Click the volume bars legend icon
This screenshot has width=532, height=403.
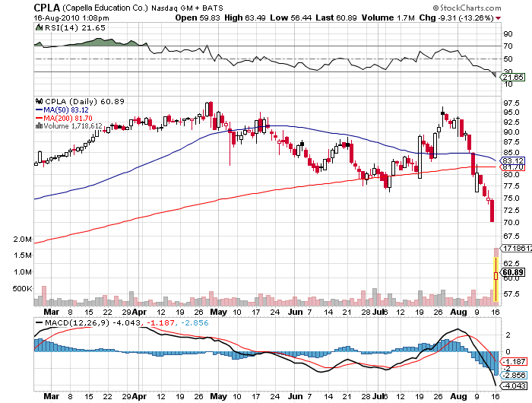click(39, 126)
